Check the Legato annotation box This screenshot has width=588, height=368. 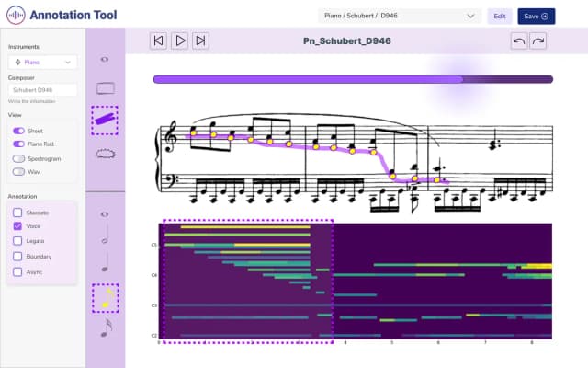tap(17, 241)
